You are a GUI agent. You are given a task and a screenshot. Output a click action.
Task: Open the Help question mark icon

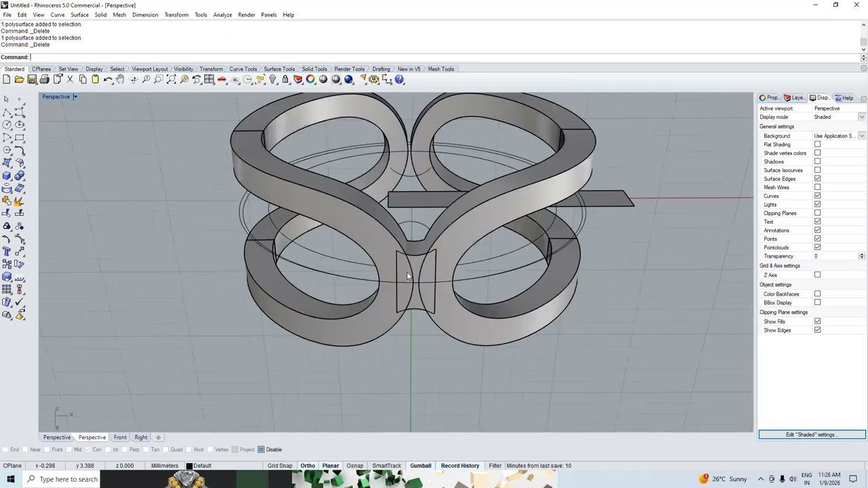pos(399,80)
